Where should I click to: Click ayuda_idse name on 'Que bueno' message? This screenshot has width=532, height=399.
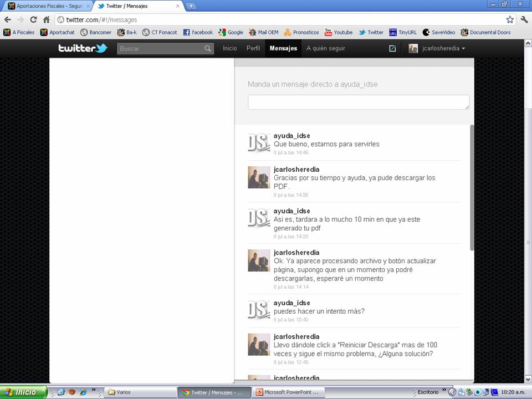pyautogui.click(x=292, y=136)
